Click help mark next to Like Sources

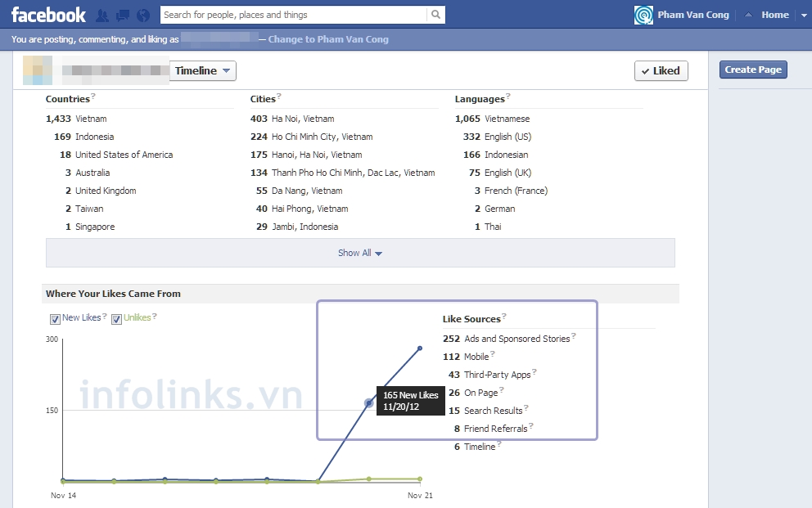[x=504, y=316]
